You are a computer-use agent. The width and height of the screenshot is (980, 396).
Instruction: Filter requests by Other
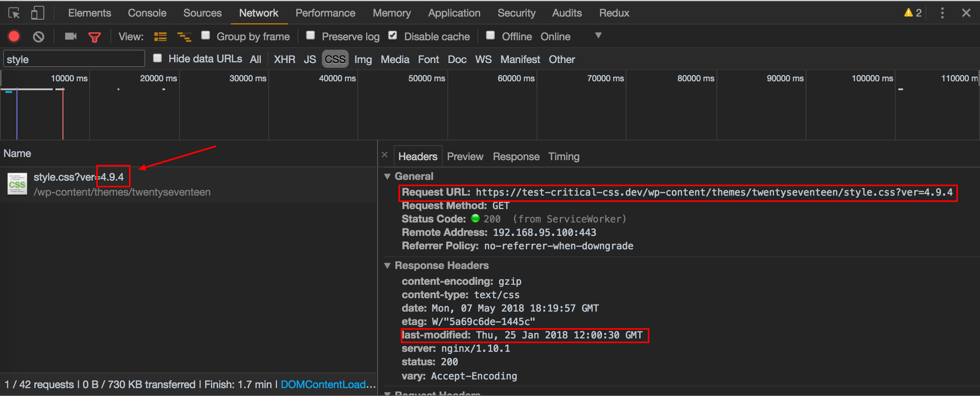pos(562,60)
